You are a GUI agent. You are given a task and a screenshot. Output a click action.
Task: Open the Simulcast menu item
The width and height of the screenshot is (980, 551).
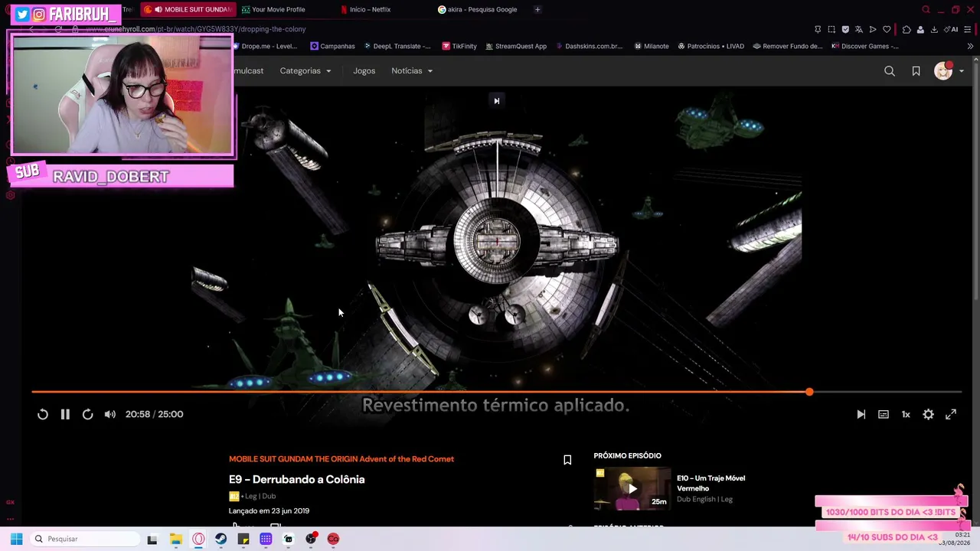[248, 71]
